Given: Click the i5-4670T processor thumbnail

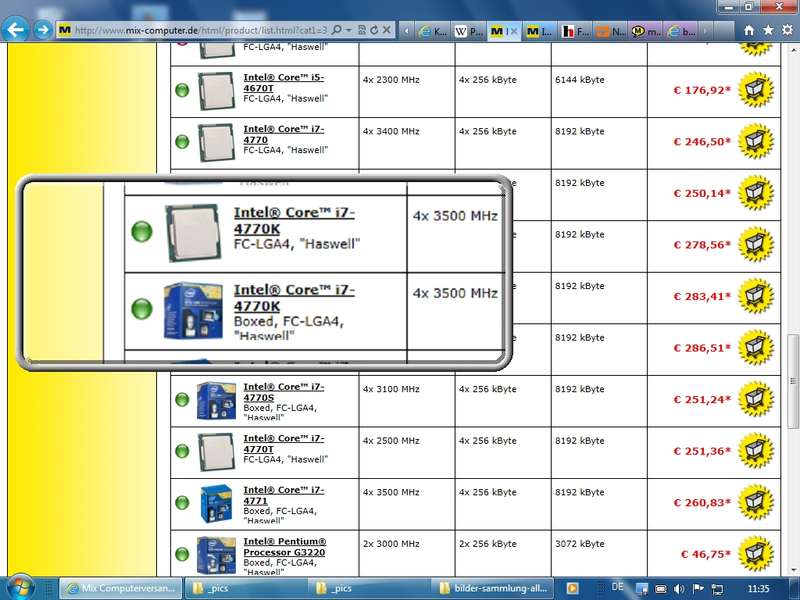Looking at the screenshot, I should (216, 91).
